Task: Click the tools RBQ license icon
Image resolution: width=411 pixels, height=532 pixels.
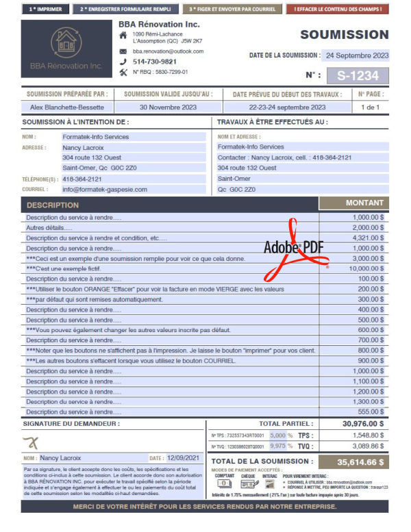Action: click(x=123, y=72)
